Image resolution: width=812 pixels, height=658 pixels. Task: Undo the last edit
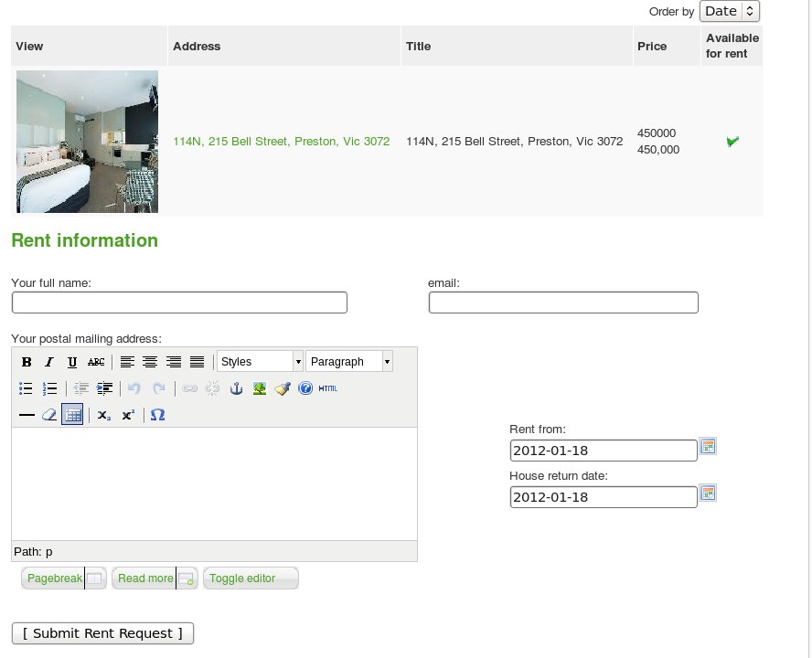[134, 388]
